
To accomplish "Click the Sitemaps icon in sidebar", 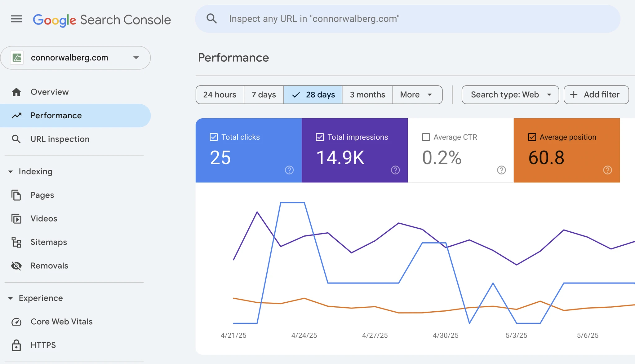I will tap(16, 242).
